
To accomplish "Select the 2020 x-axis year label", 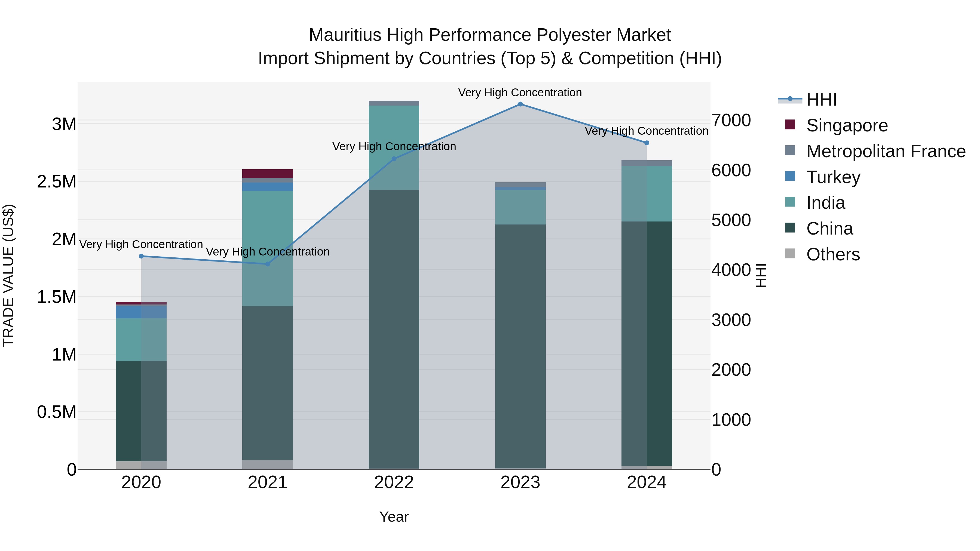I will 141,482.
